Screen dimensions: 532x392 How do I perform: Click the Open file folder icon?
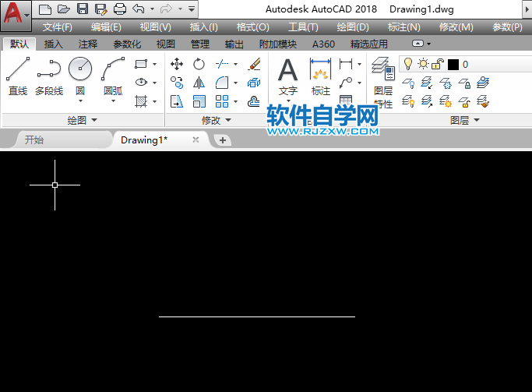point(63,9)
